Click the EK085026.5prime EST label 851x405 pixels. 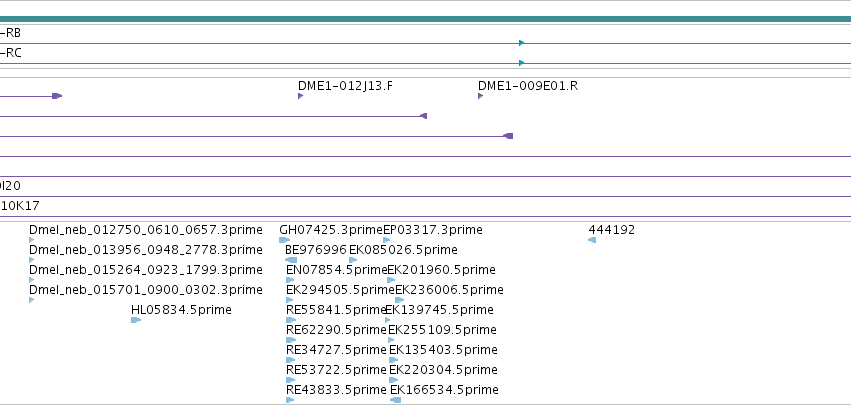(403, 250)
